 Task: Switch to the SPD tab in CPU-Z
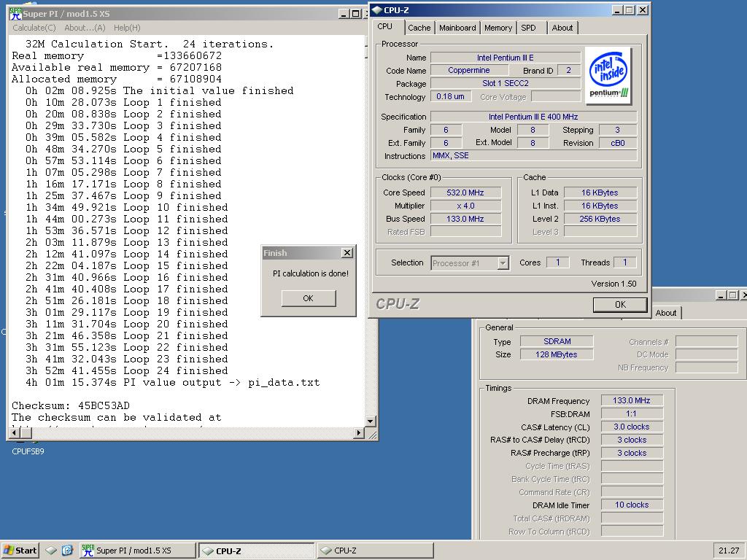(528, 28)
